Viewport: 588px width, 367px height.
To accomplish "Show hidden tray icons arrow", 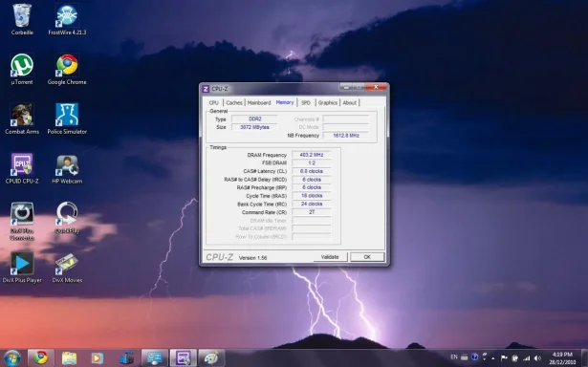I will point(493,358).
